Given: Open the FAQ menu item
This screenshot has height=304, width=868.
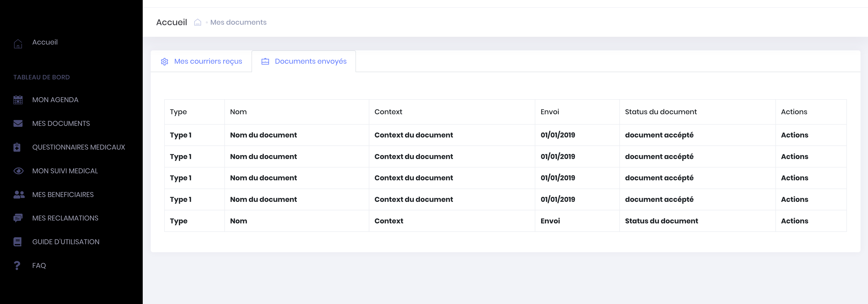Looking at the screenshot, I should point(39,266).
